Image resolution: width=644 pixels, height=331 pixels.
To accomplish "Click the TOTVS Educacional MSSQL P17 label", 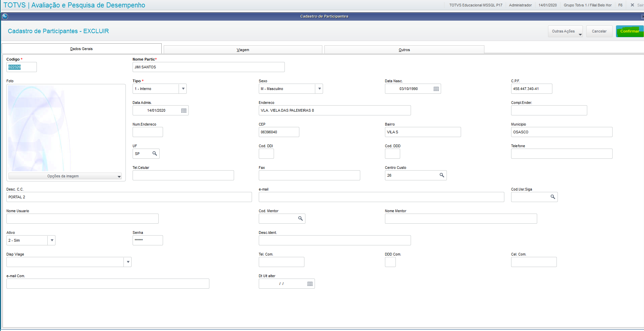I will pyautogui.click(x=476, y=5).
